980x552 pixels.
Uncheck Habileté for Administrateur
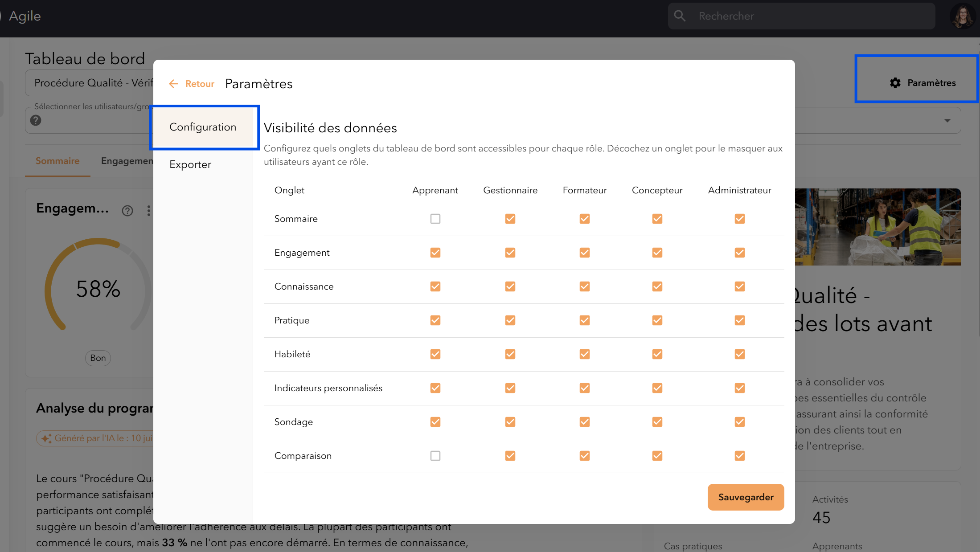[x=740, y=354]
